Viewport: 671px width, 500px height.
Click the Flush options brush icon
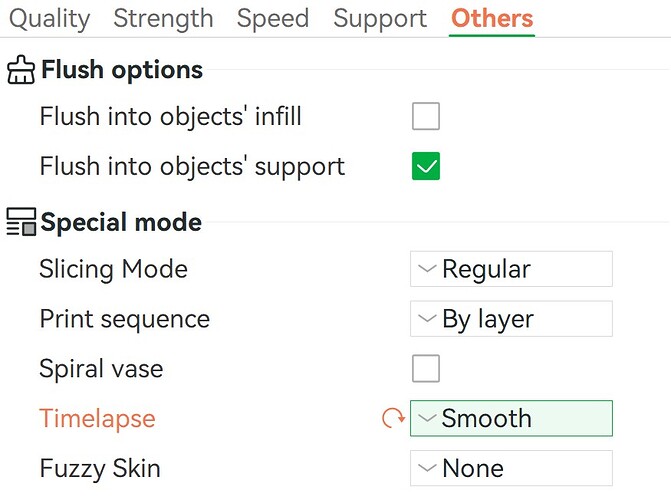(21, 70)
